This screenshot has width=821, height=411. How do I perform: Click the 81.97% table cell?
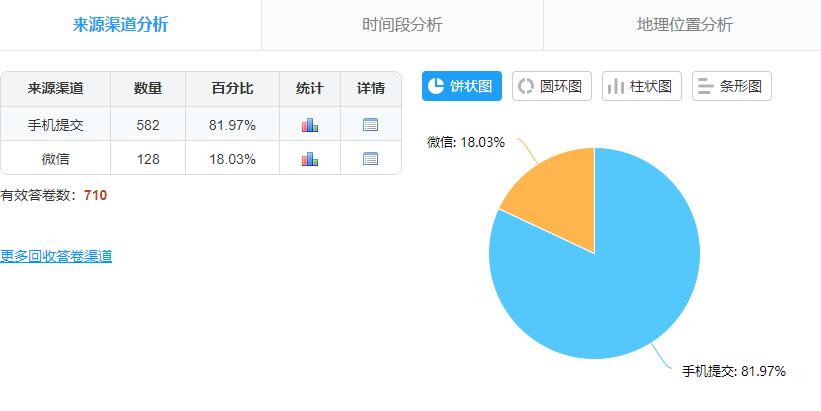click(x=232, y=125)
